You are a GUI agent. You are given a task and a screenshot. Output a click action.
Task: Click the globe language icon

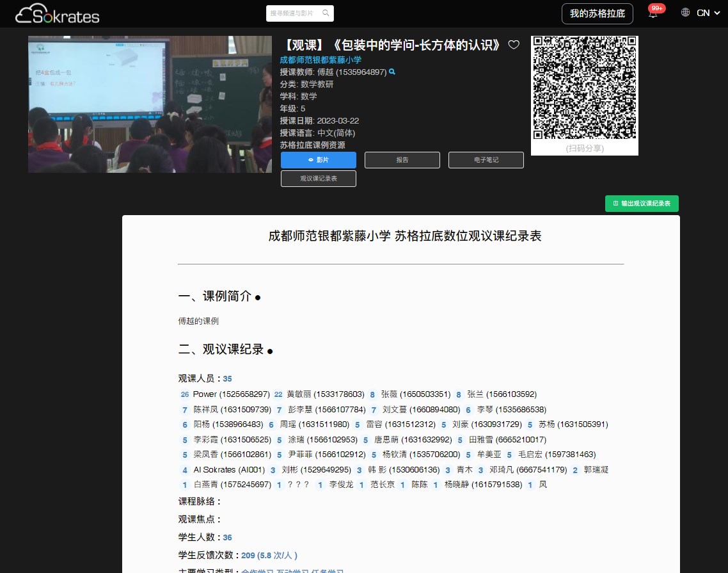coord(686,13)
